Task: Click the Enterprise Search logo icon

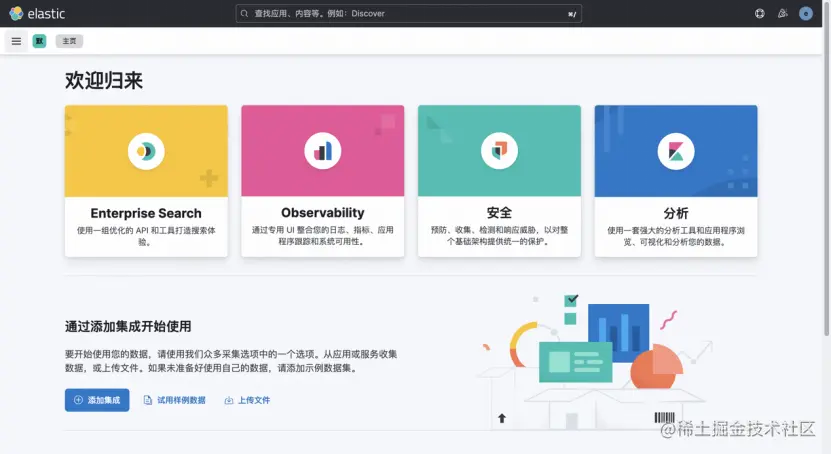Action: pyautogui.click(x=146, y=152)
